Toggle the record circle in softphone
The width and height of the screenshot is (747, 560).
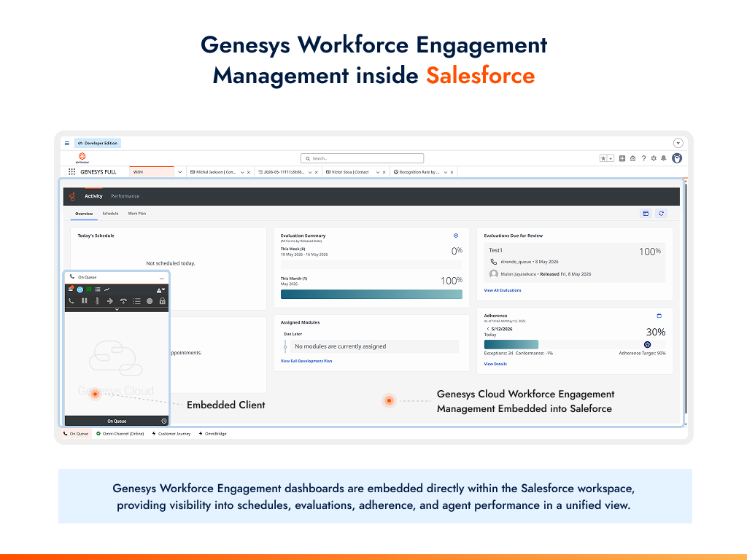tap(150, 301)
